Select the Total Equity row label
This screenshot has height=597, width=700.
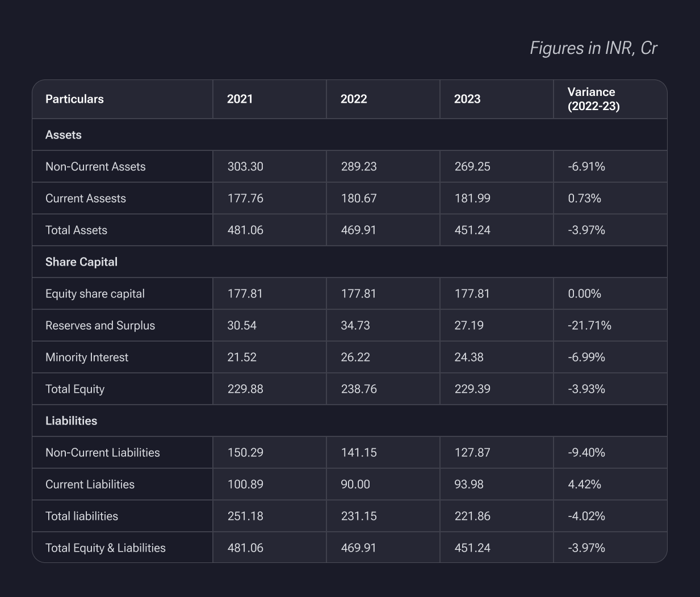pos(75,389)
